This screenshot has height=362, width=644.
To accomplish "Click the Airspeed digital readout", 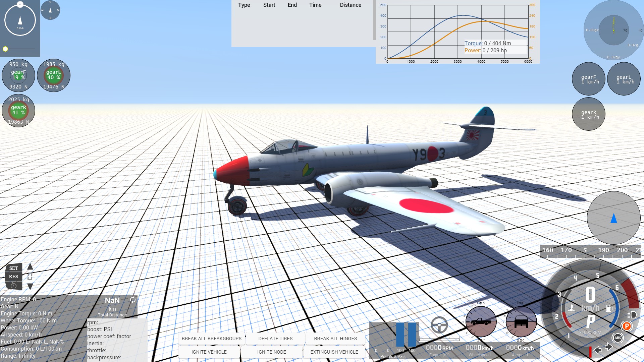I will 520,350.
